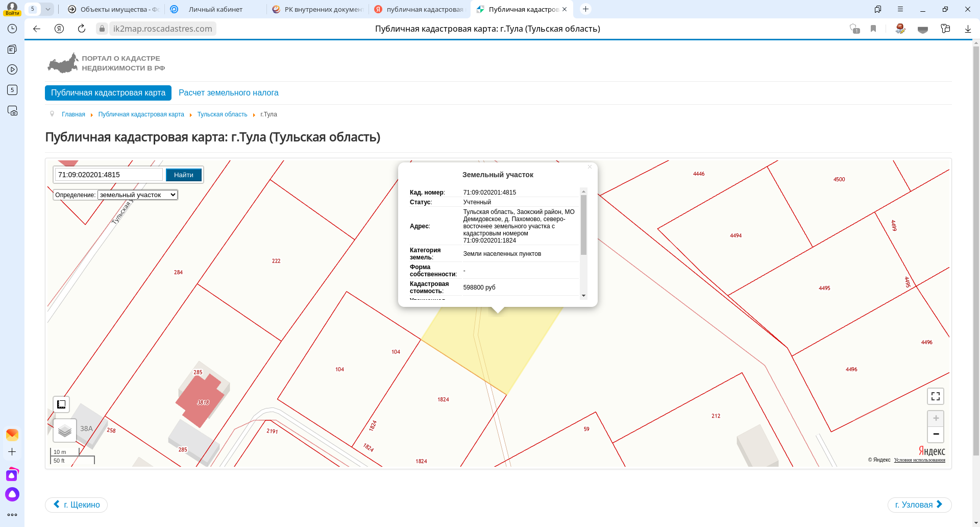The image size is (980, 527).
Task: Zoom in the map with plus button
Action: 936,418
